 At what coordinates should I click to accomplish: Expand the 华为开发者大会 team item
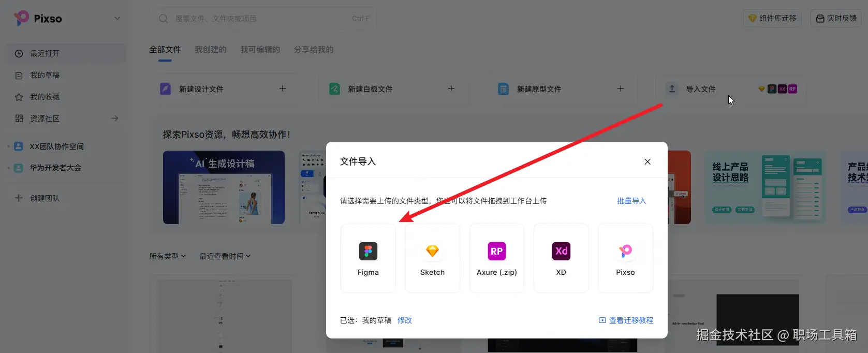click(9, 168)
